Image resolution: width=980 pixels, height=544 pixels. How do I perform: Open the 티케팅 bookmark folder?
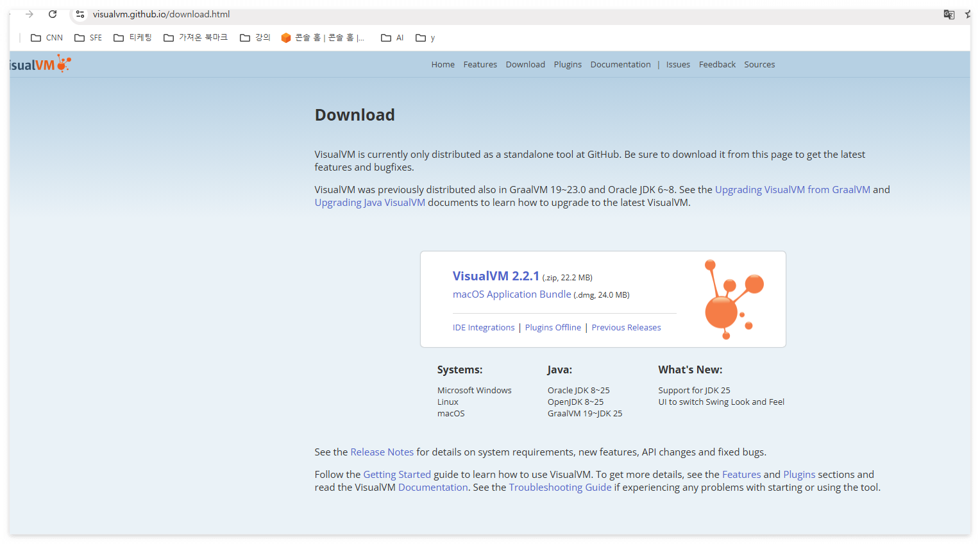133,38
